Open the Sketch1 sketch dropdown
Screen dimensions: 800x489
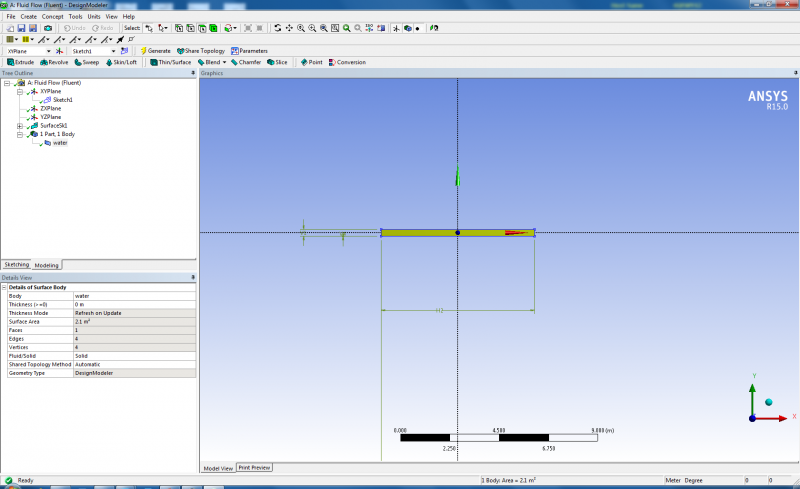(x=113, y=50)
